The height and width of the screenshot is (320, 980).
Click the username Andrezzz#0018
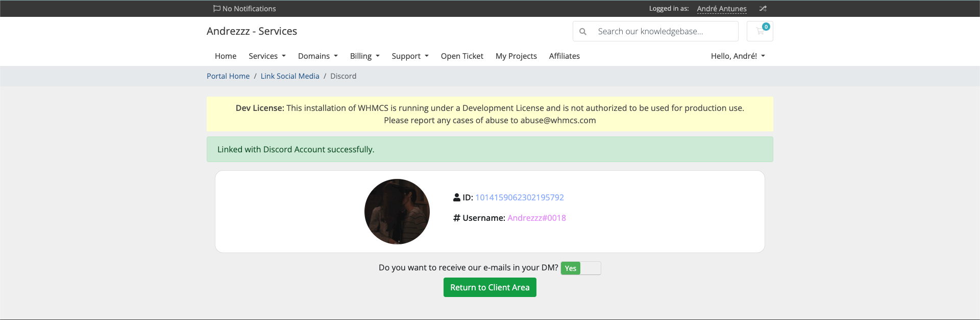pos(536,218)
